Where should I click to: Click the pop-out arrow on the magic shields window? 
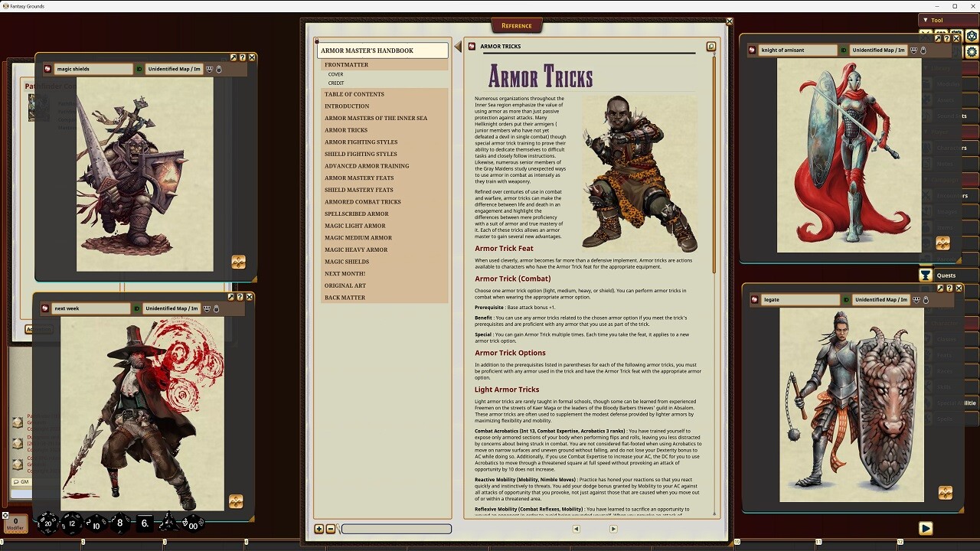(234, 57)
